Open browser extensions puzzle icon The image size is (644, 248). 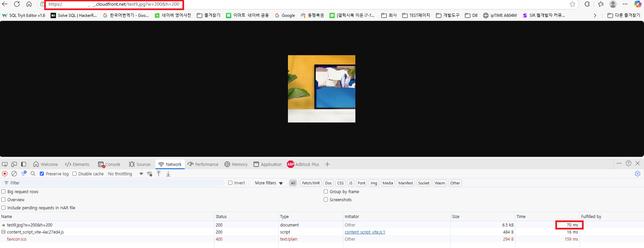pos(587,4)
